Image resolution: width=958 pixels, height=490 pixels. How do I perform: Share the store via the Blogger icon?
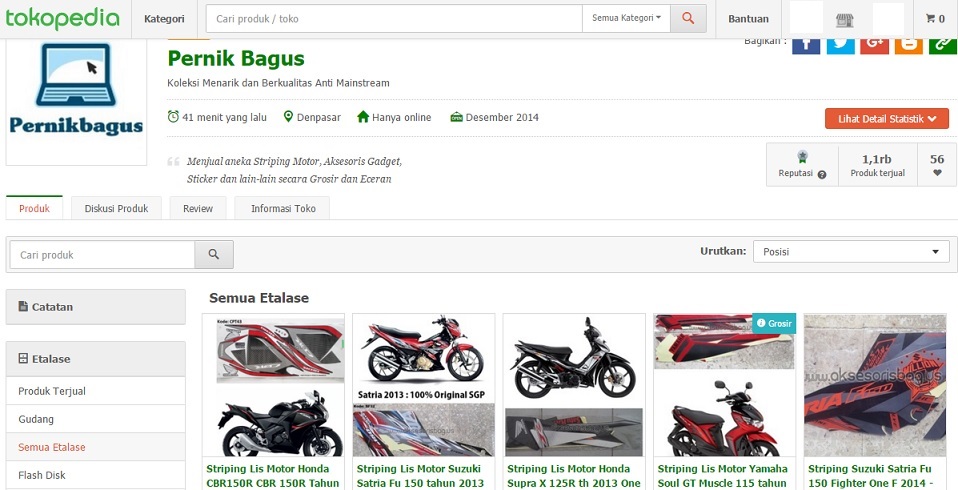pyautogui.click(x=909, y=46)
